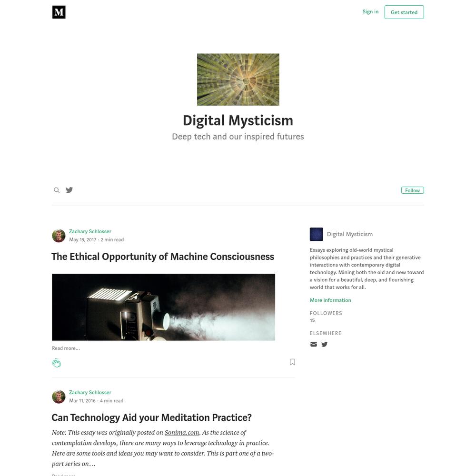The height and width of the screenshot is (476, 476).
Task: Open the search magnifier icon
Action: pos(57,190)
